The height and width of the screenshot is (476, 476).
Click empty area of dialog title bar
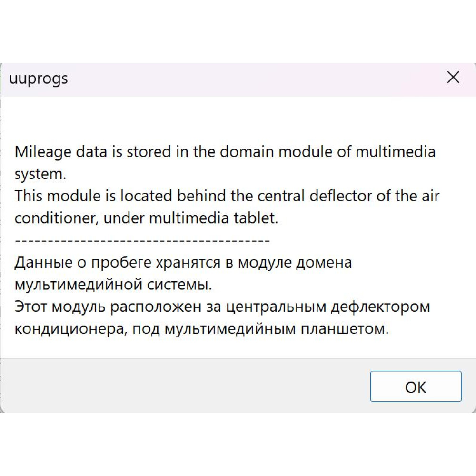pyautogui.click(x=243, y=79)
